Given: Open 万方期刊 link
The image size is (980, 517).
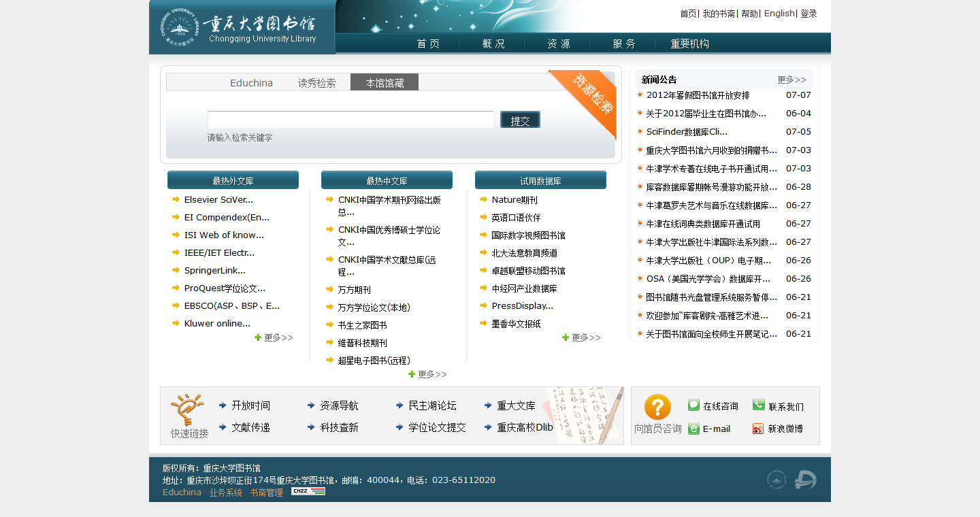Looking at the screenshot, I should (x=355, y=290).
